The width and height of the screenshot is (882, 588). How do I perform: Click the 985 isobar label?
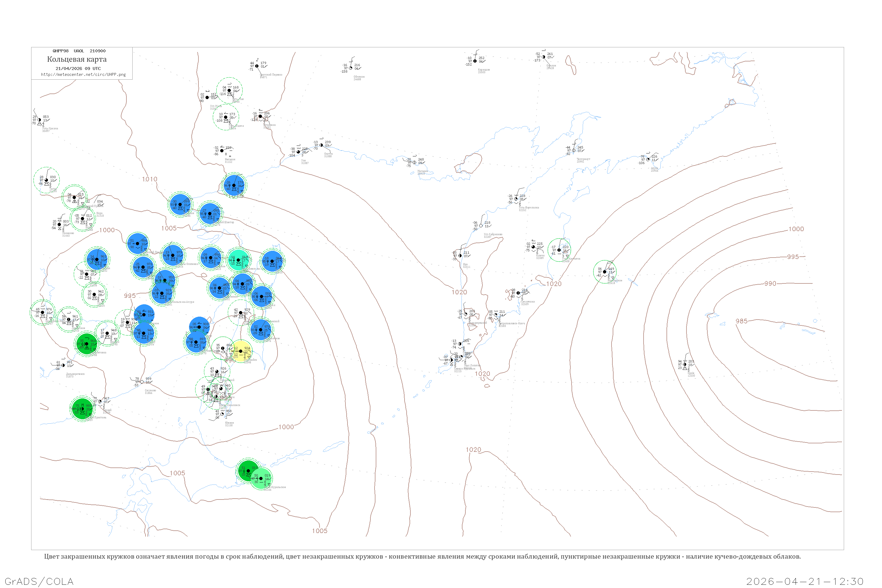coord(741,321)
